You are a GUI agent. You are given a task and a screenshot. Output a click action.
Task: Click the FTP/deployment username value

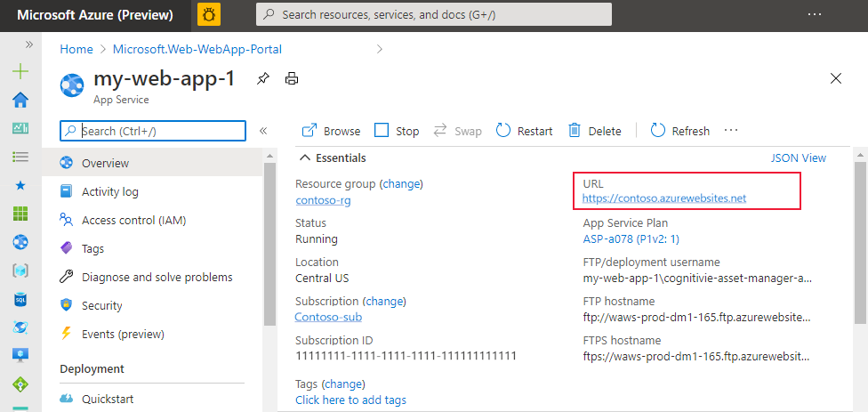(697, 279)
